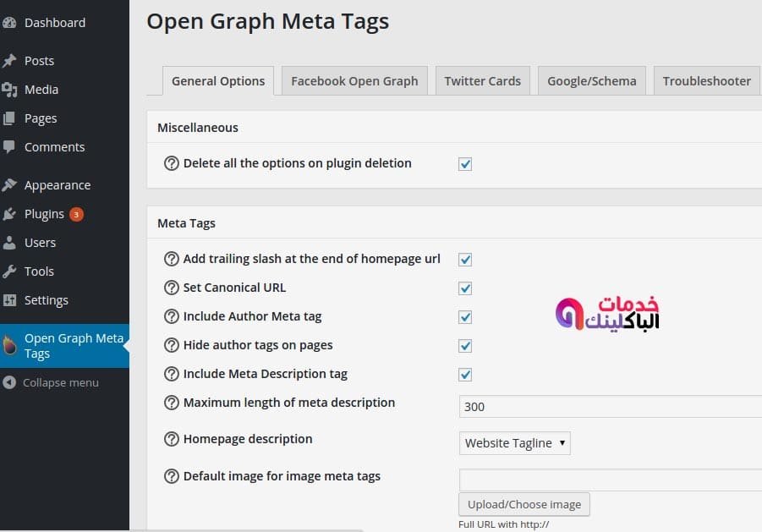
Task: Click the help icon beside Homepage description
Action: click(x=172, y=438)
